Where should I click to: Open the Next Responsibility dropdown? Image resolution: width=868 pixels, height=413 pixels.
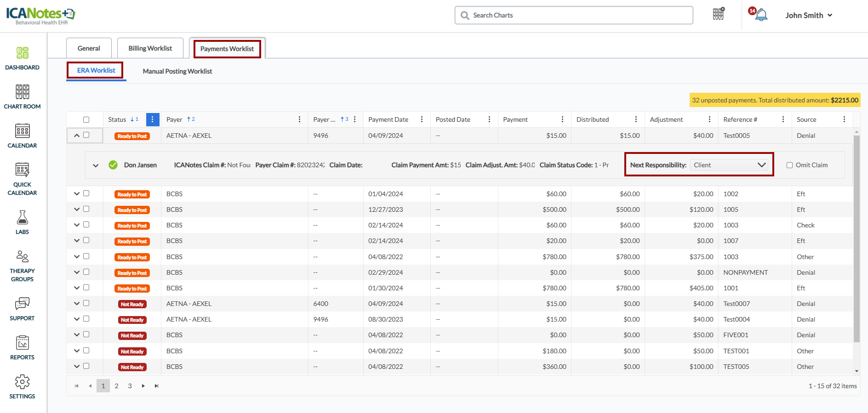coord(729,165)
